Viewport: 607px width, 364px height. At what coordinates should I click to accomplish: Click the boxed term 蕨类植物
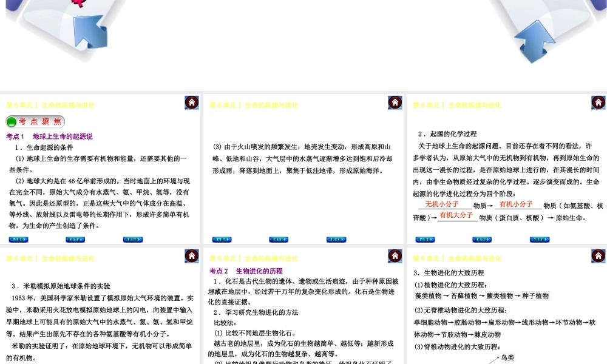[500, 295]
